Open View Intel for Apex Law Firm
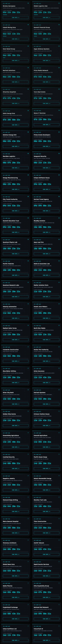62x644 pixels. (46, 254)
